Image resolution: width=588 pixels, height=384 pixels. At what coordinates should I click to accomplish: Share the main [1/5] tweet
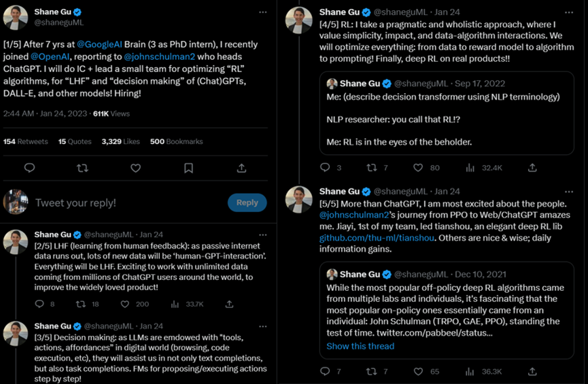(241, 168)
